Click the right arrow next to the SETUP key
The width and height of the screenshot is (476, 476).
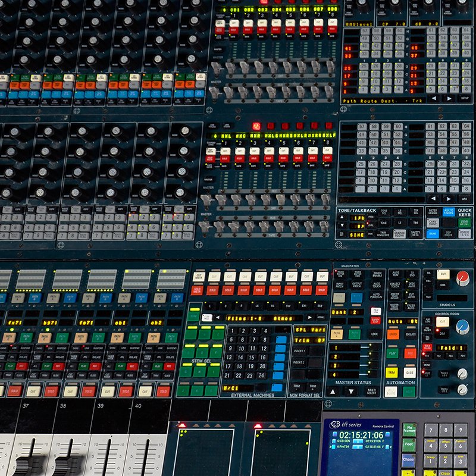click(x=449, y=98)
